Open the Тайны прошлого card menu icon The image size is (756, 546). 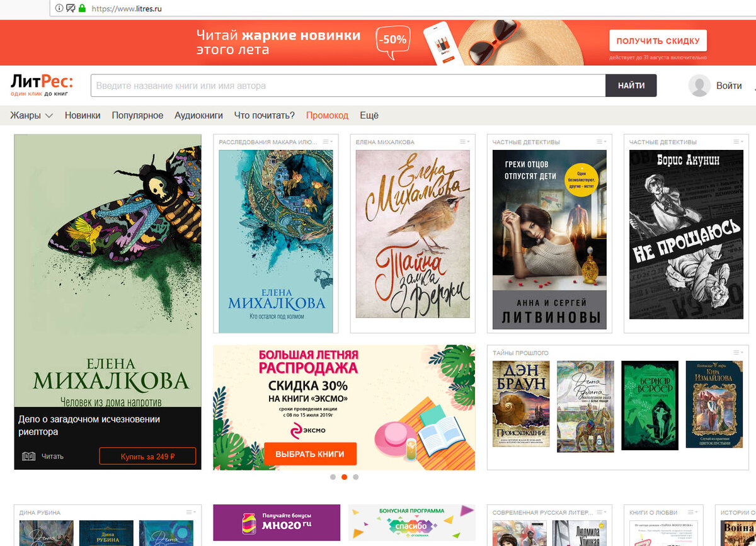point(738,353)
